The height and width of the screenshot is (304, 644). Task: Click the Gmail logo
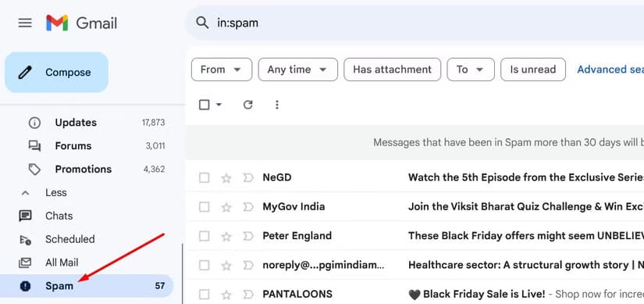coord(81,23)
